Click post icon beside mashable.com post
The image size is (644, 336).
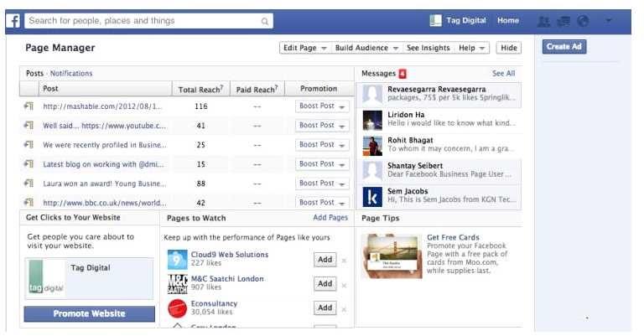(x=29, y=106)
